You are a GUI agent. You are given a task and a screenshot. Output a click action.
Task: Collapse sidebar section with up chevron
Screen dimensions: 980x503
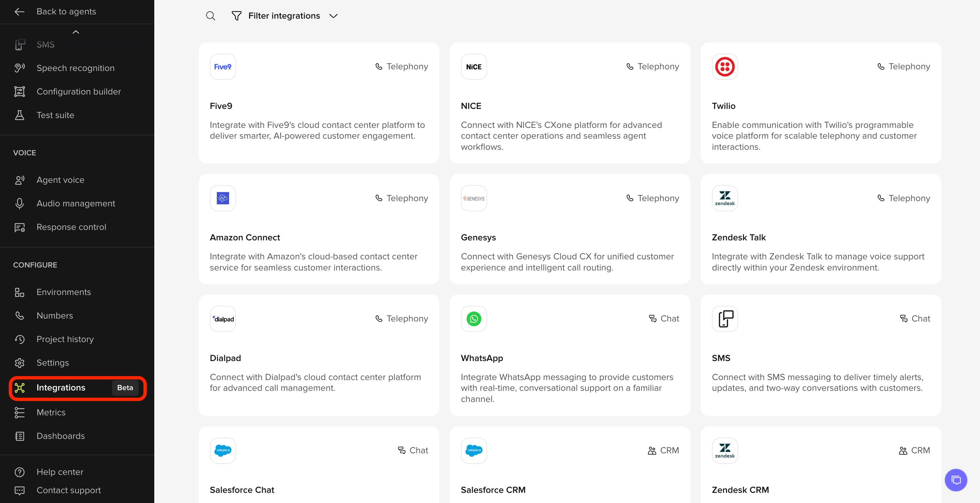(76, 32)
